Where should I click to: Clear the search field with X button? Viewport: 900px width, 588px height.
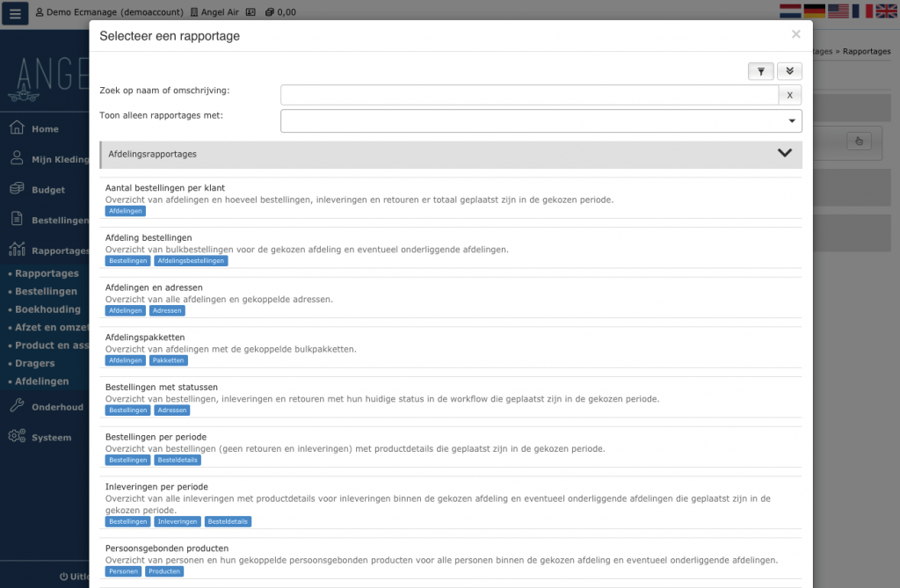tap(789, 95)
